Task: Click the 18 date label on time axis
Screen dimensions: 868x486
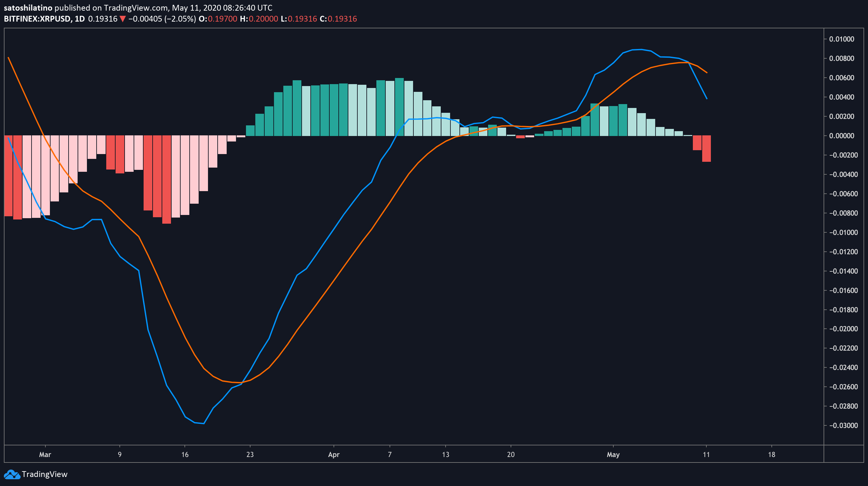Action: click(772, 455)
